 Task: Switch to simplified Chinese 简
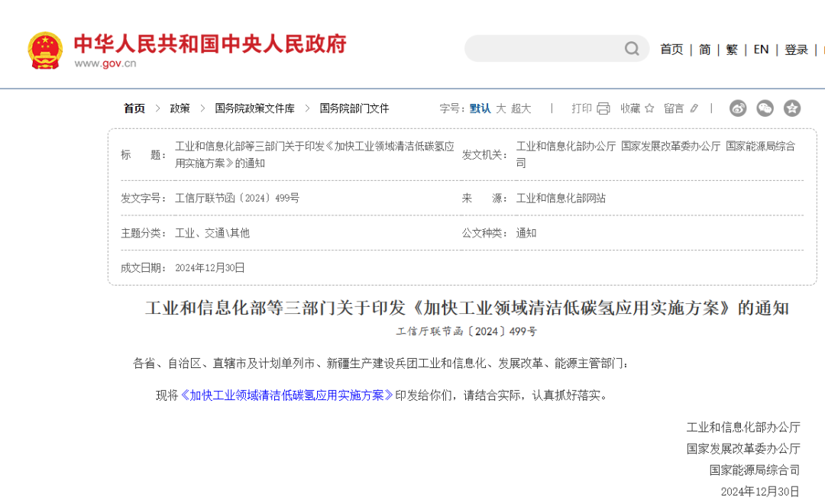(704, 50)
